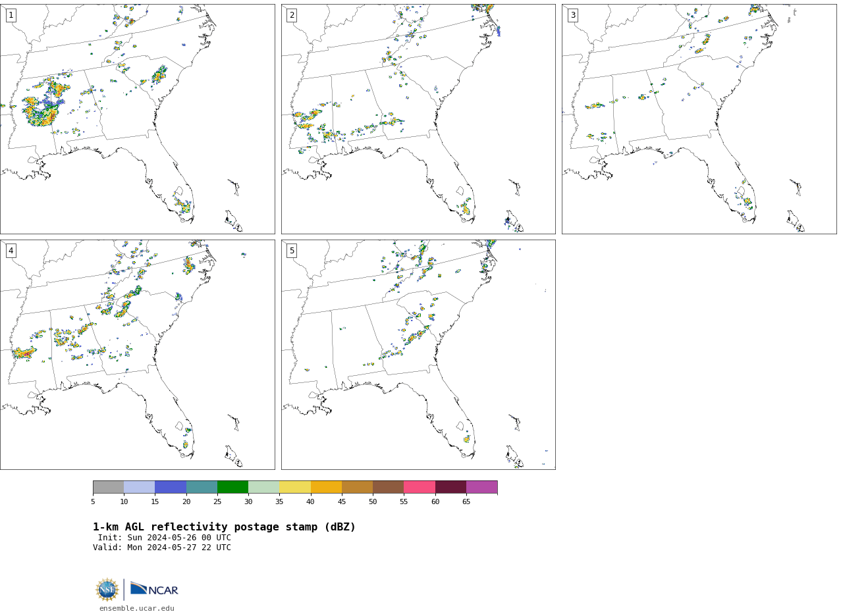Click the panel number label '3'
The width and height of the screenshot is (843, 616).
click(572, 15)
